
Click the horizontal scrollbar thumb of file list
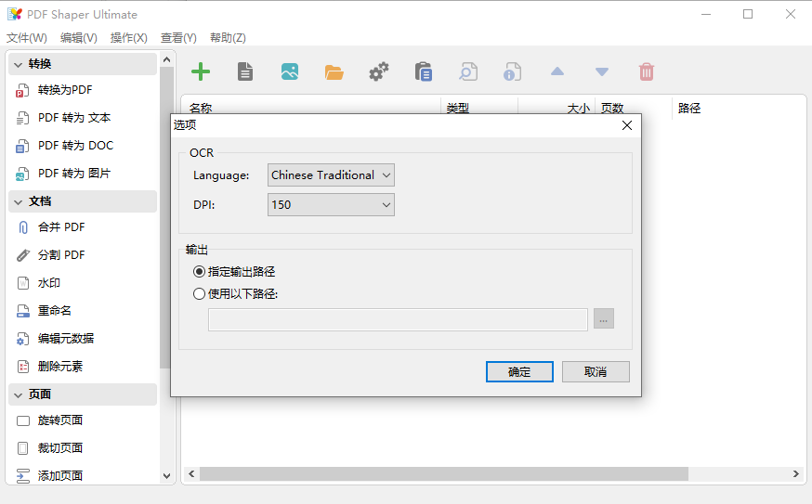pos(444,474)
